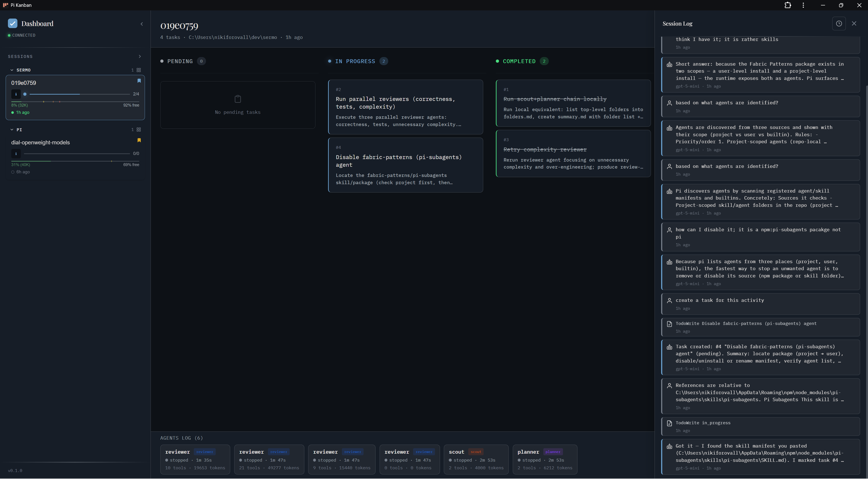Screen dimensions: 868x479
Task: Open the scout agent card
Action: pos(476,460)
